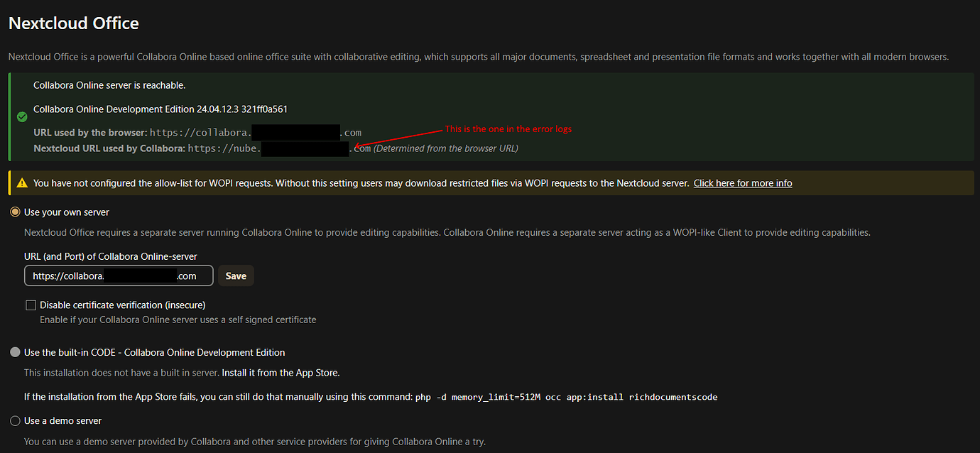
Task: Select the "Use your own server" radio button
Action: pos(15,212)
